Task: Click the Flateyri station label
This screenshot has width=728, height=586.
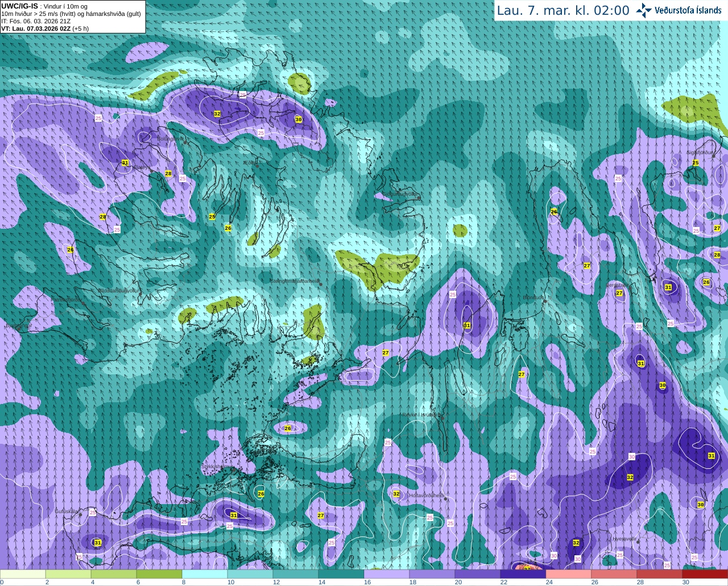Action: (x=142, y=167)
